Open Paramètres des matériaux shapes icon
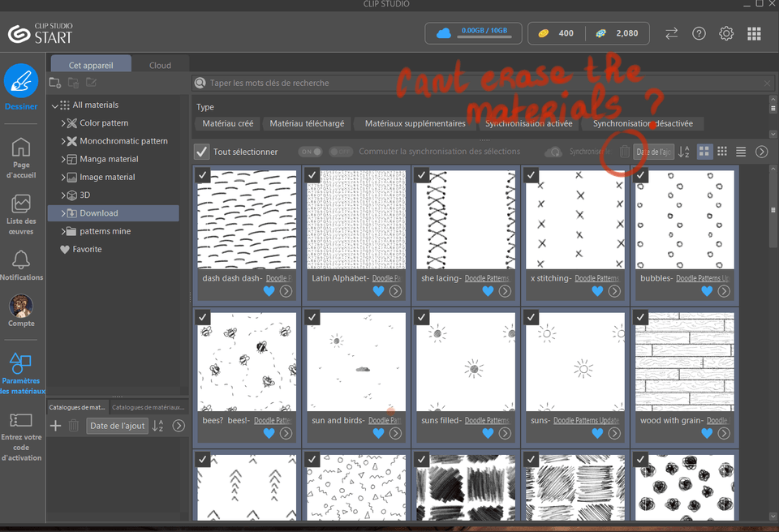The width and height of the screenshot is (779, 532). (21, 363)
